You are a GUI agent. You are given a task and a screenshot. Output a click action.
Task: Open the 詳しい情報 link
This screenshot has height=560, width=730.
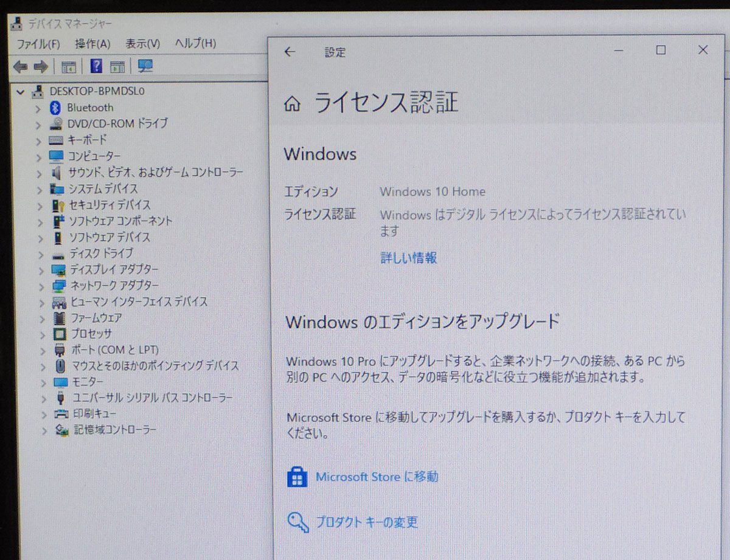click(409, 258)
